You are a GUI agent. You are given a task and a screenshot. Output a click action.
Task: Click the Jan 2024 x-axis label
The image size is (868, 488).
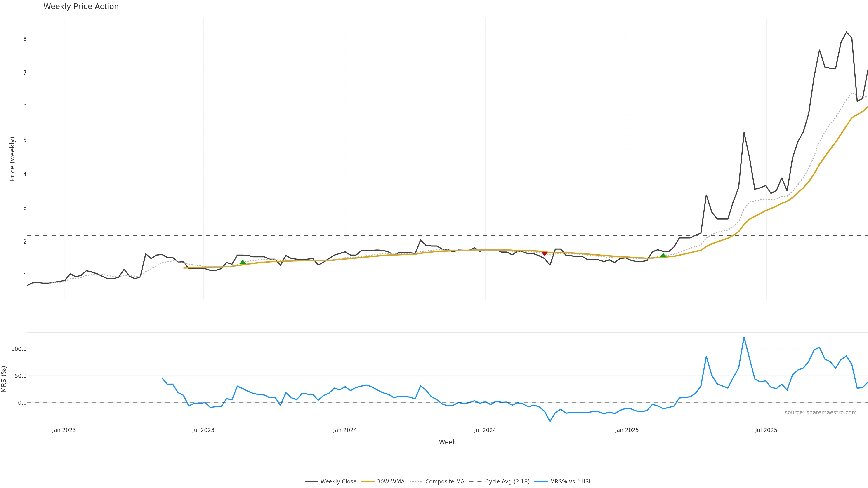pyautogui.click(x=345, y=430)
